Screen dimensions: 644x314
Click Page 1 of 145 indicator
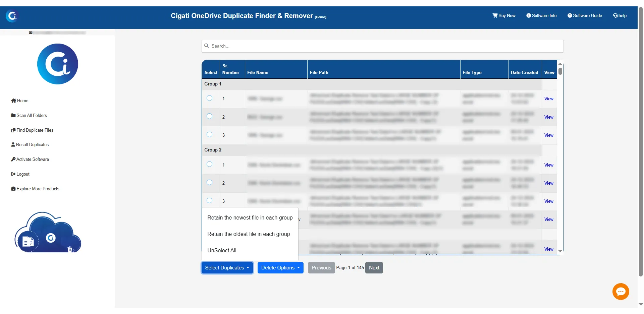[x=350, y=268]
